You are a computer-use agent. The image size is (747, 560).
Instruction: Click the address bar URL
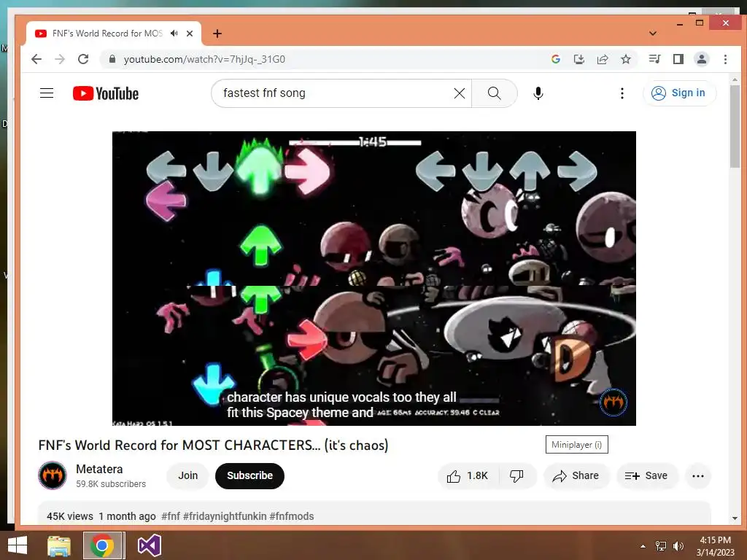(204, 59)
